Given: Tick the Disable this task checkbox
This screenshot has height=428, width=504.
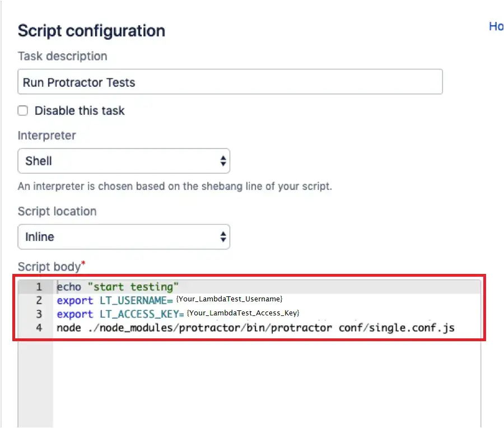Looking at the screenshot, I should pyautogui.click(x=23, y=111).
